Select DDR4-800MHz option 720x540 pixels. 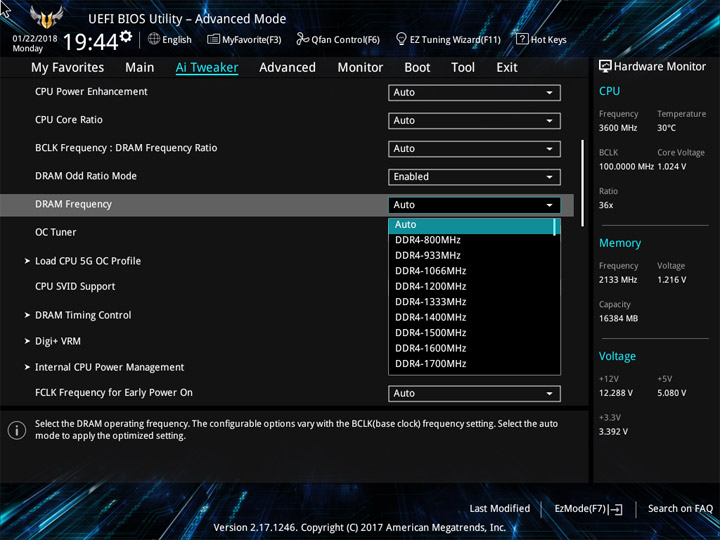pos(472,240)
